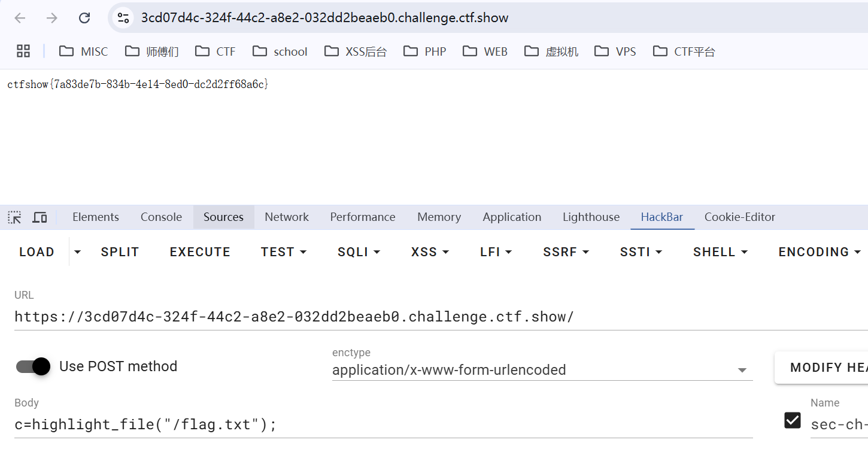Open the VPS bookmark folder
This screenshot has height=452, width=868.
[615, 51]
